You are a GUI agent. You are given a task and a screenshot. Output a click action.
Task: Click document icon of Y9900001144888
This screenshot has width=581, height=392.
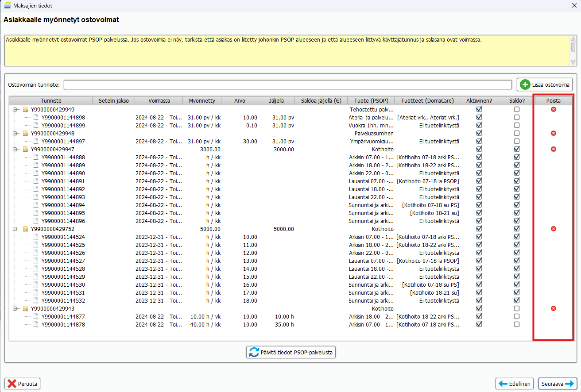tap(36, 158)
